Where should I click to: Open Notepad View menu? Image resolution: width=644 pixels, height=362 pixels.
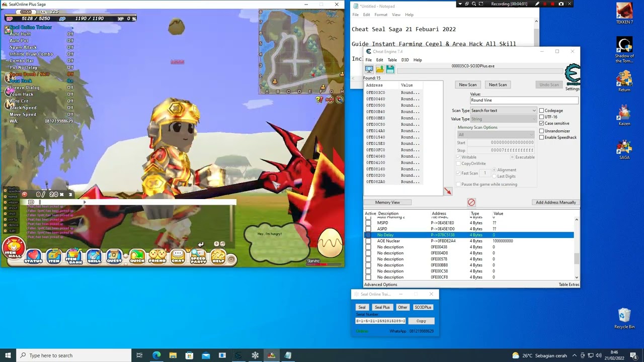coord(396,15)
